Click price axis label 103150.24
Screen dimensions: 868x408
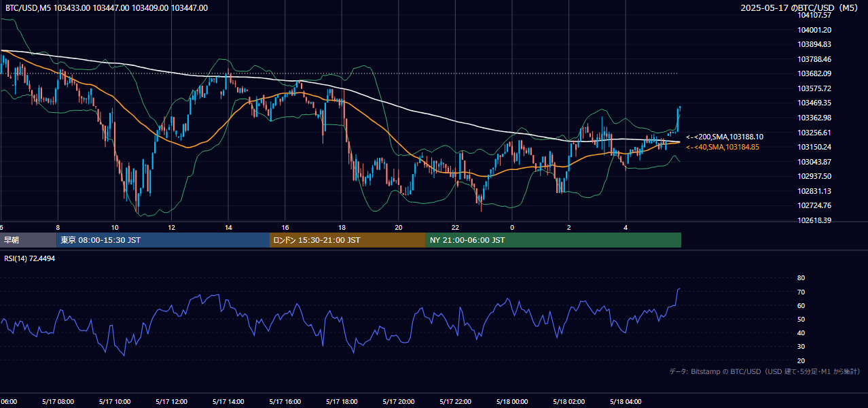click(x=814, y=147)
